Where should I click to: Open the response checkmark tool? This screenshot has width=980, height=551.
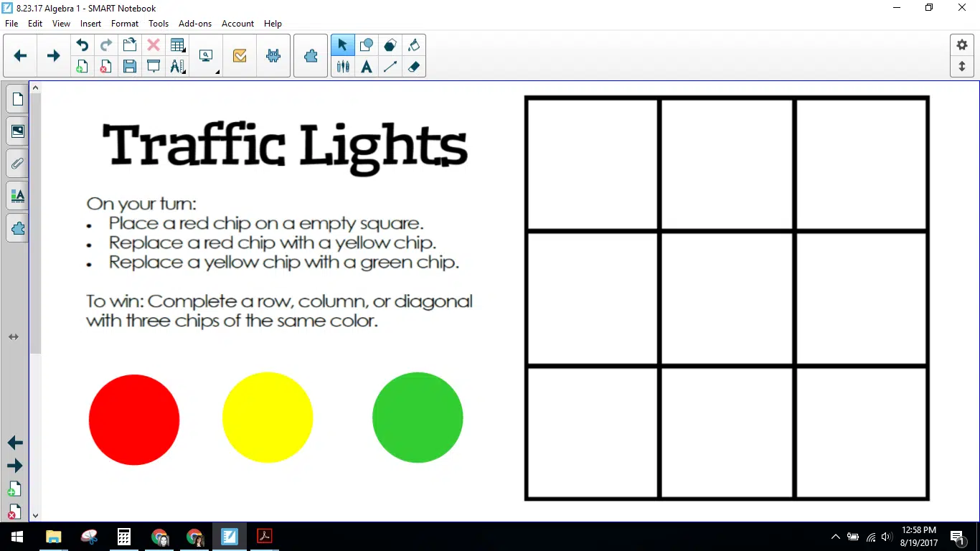240,56
